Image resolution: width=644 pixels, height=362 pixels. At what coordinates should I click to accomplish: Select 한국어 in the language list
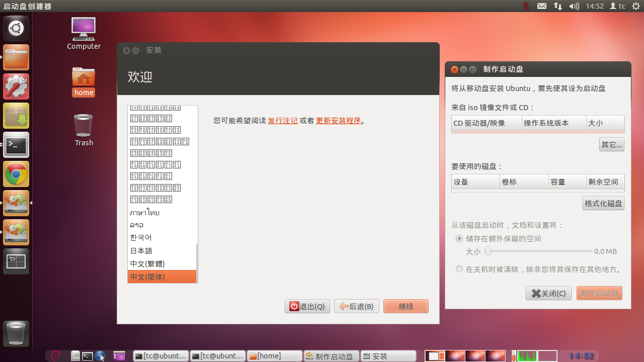(162, 237)
